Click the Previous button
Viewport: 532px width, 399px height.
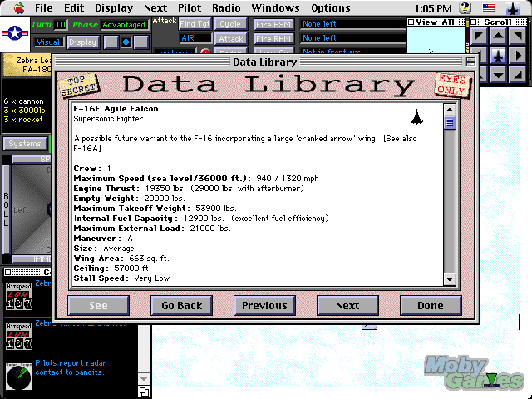[264, 305]
